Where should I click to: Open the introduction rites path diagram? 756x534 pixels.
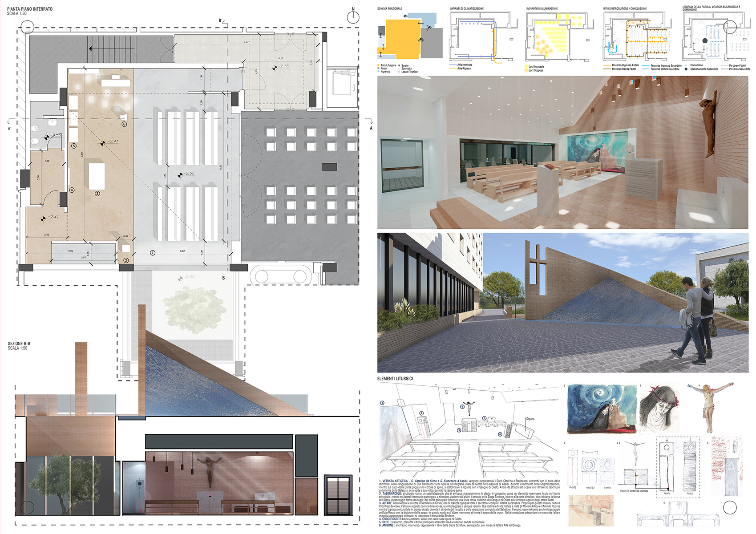pos(637,36)
